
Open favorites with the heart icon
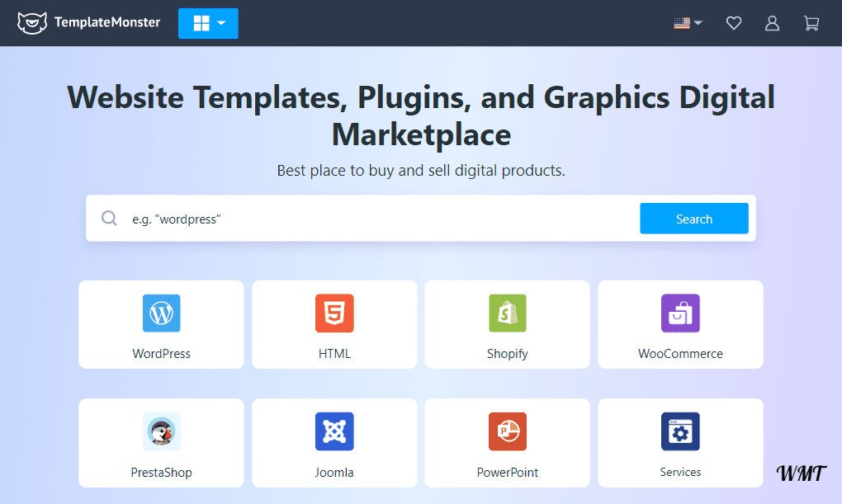(x=734, y=23)
